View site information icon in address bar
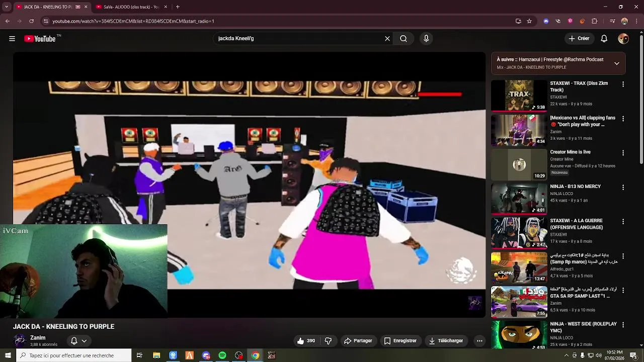The height and width of the screenshot is (362, 644). [x=46, y=21]
